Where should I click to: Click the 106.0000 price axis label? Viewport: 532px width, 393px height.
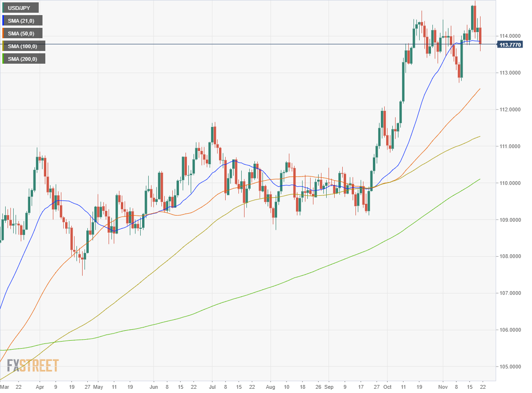[x=510, y=330]
